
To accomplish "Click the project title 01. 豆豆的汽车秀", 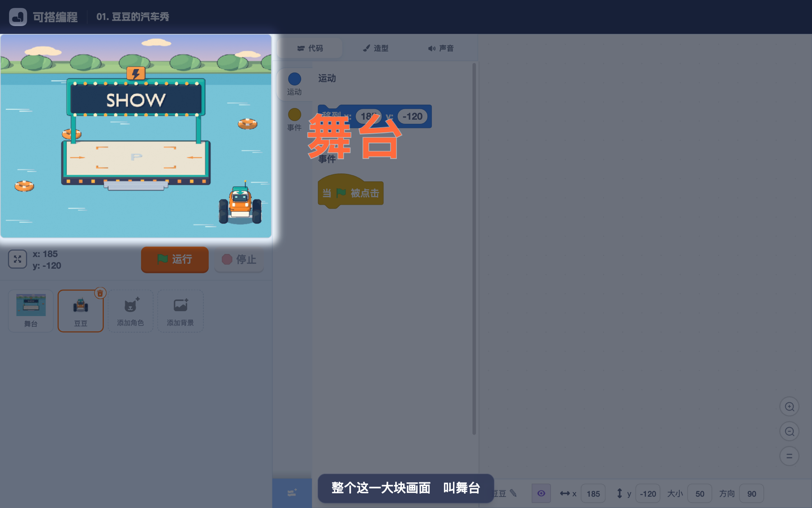I will click(133, 17).
